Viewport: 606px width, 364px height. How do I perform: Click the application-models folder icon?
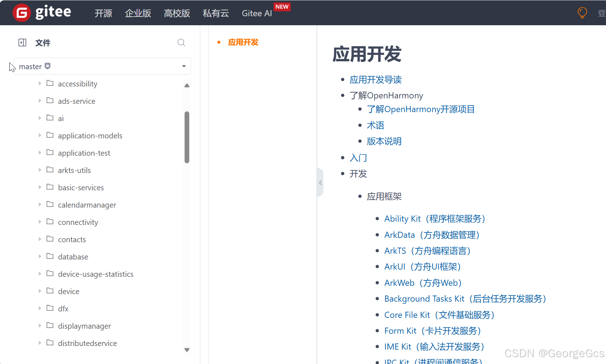tap(50, 135)
